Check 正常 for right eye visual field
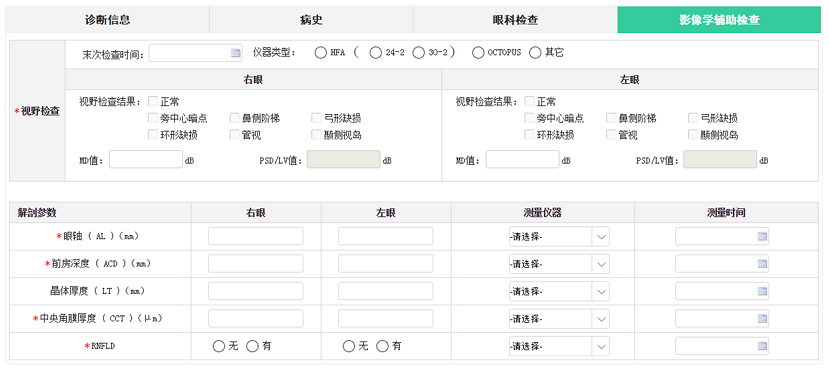This screenshot has height=380, width=829. coord(153,101)
